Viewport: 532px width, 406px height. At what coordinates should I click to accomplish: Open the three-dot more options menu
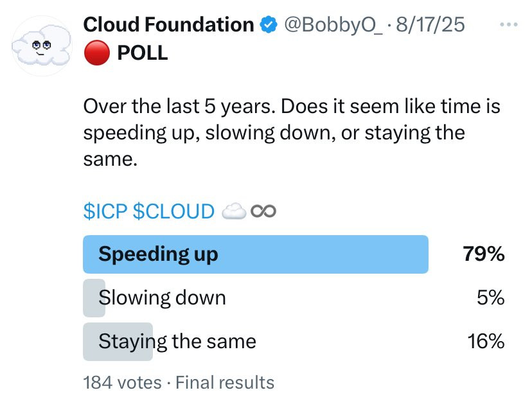pyautogui.click(x=509, y=24)
